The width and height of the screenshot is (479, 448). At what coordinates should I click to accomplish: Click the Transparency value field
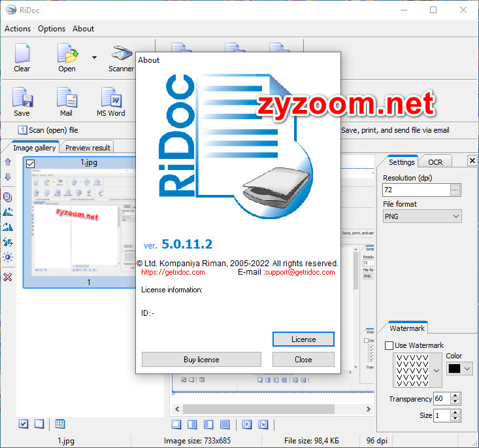pyautogui.click(x=442, y=398)
